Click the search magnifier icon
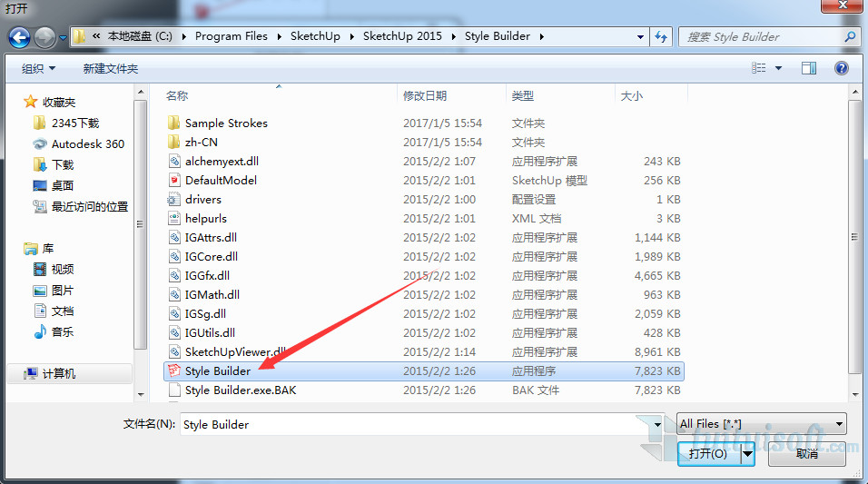The image size is (868, 484). click(x=850, y=37)
